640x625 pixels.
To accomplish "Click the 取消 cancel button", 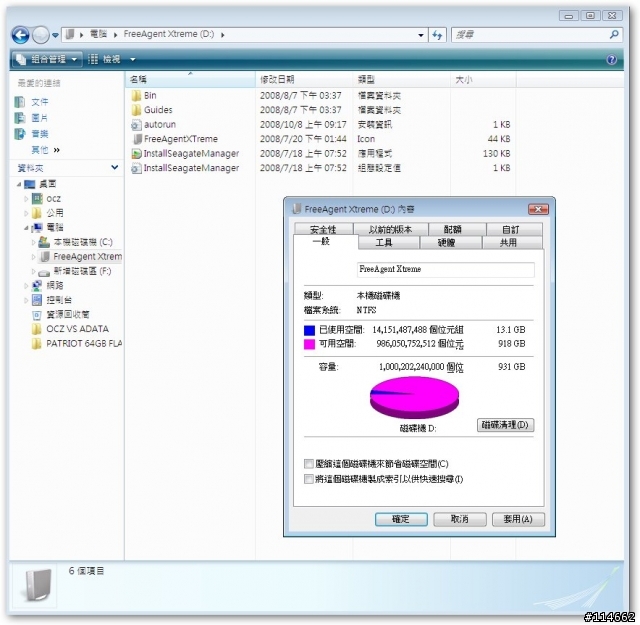I will (460, 519).
